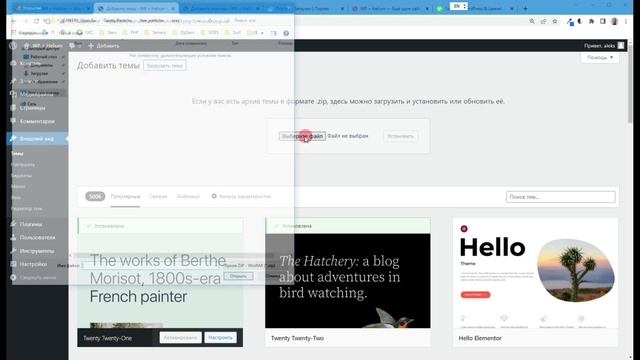Open Редактор тем submenu item
The width and height of the screenshot is (640, 360).
click(27, 209)
